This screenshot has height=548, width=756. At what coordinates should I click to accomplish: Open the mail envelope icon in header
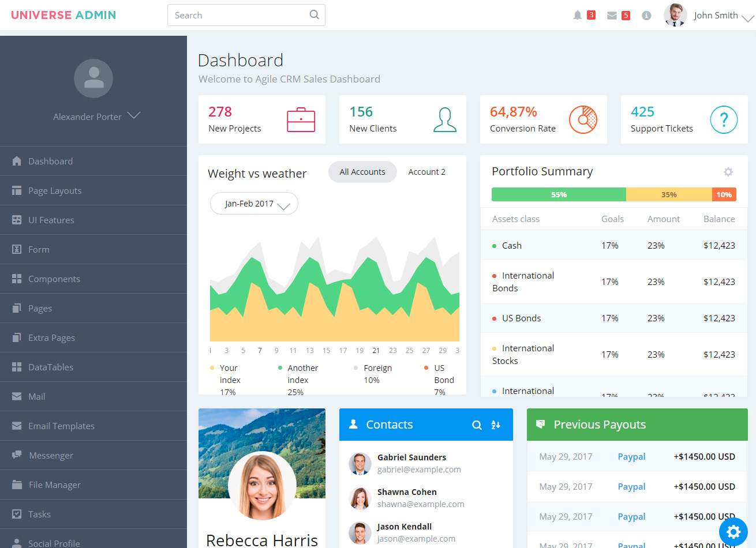[612, 16]
